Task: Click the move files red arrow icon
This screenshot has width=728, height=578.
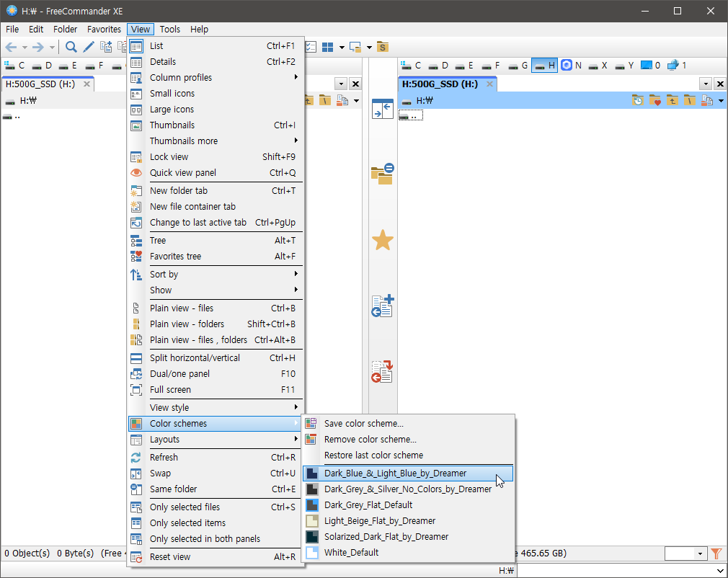Action: pyautogui.click(x=383, y=371)
